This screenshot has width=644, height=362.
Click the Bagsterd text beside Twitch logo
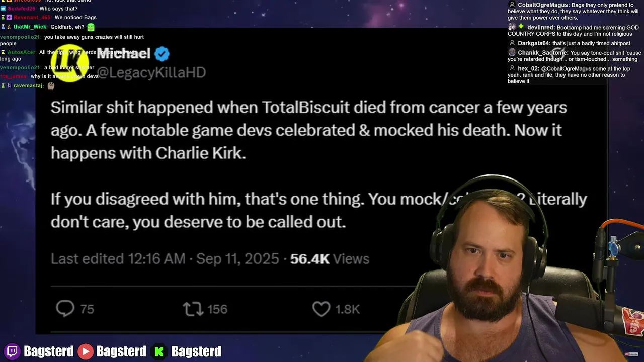pos(48,351)
